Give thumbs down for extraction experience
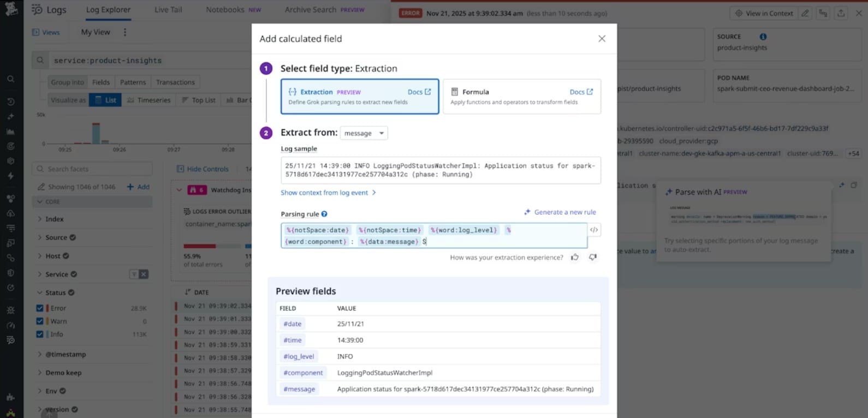The height and width of the screenshot is (418, 868). click(x=593, y=257)
